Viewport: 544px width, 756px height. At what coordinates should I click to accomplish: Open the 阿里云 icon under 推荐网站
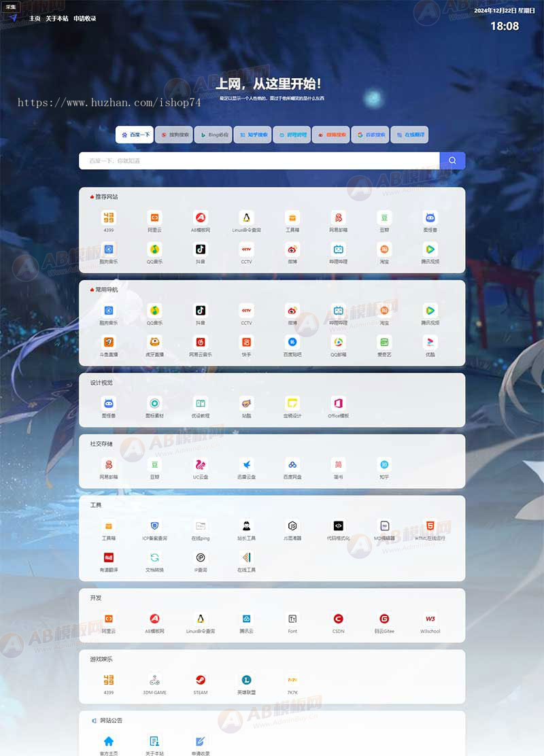(155, 218)
